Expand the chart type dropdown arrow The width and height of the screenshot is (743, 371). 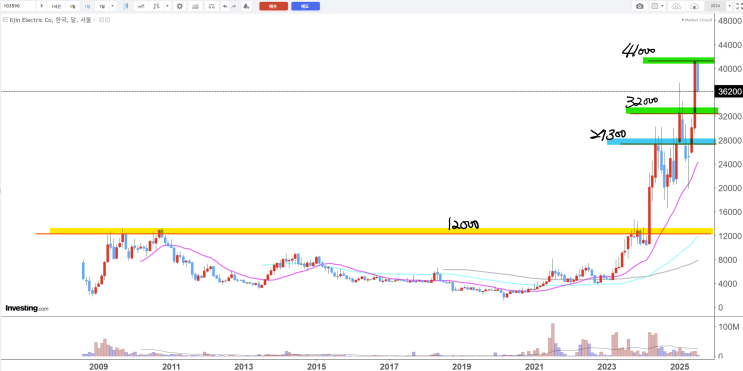(x=167, y=6)
